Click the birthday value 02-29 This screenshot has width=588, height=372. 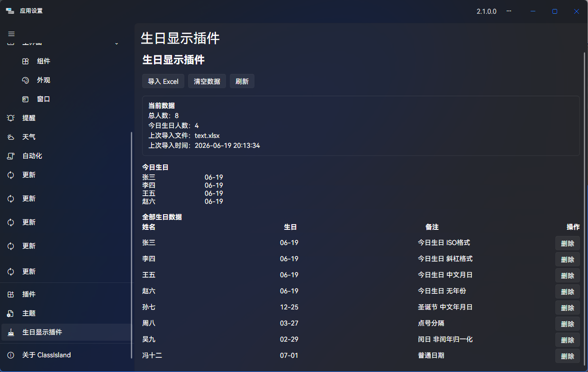[289, 339]
